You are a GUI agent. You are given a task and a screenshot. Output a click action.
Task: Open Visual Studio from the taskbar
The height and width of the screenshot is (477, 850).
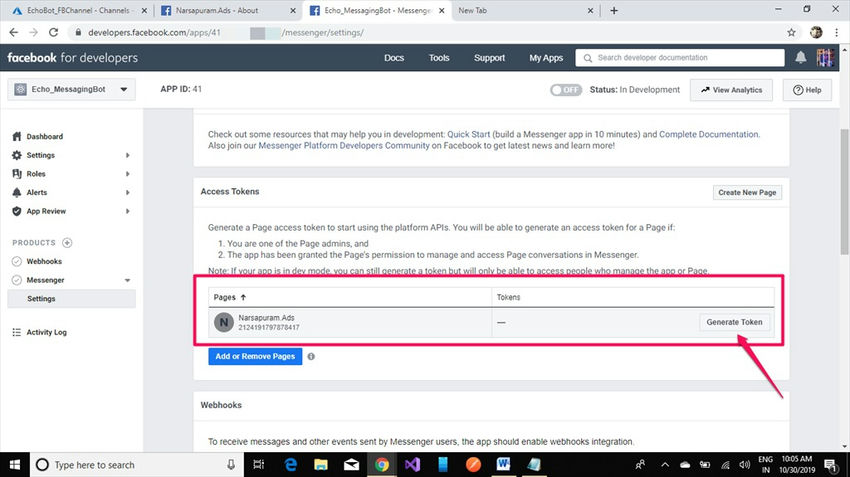tap(412, 465)
